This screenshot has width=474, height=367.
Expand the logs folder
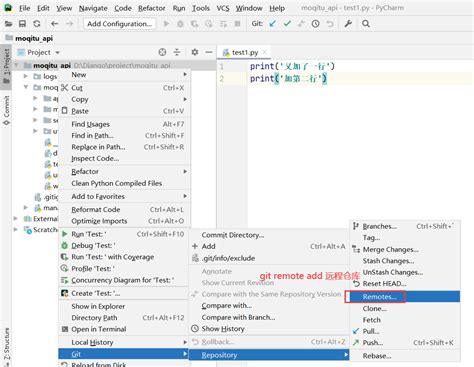(x=26, y=76)
